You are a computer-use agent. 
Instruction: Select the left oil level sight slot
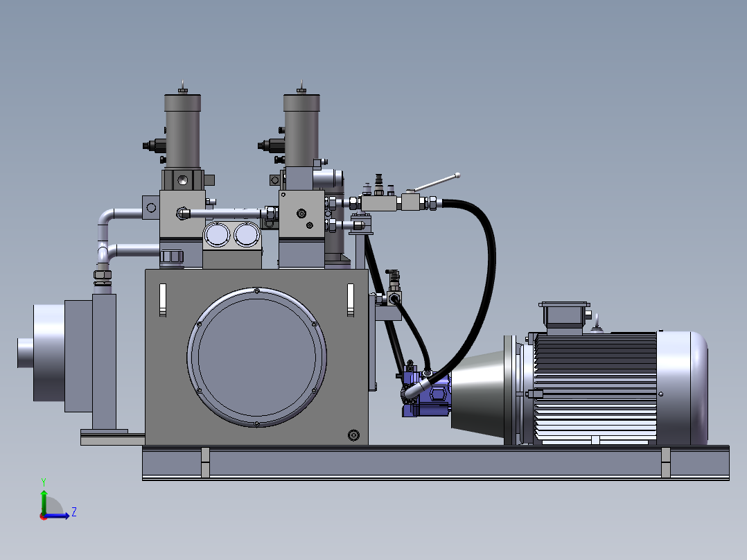163,300
